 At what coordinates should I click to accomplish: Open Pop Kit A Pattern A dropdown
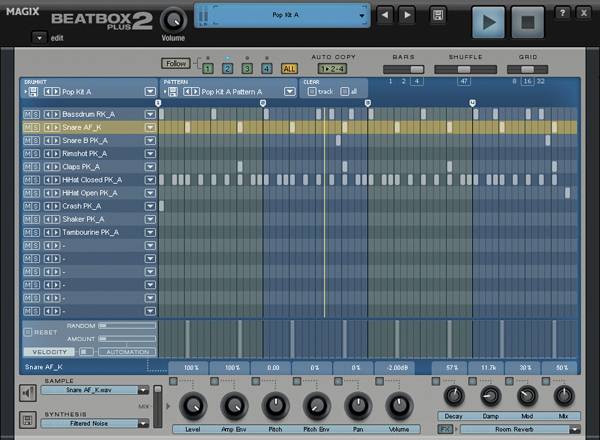290,92
